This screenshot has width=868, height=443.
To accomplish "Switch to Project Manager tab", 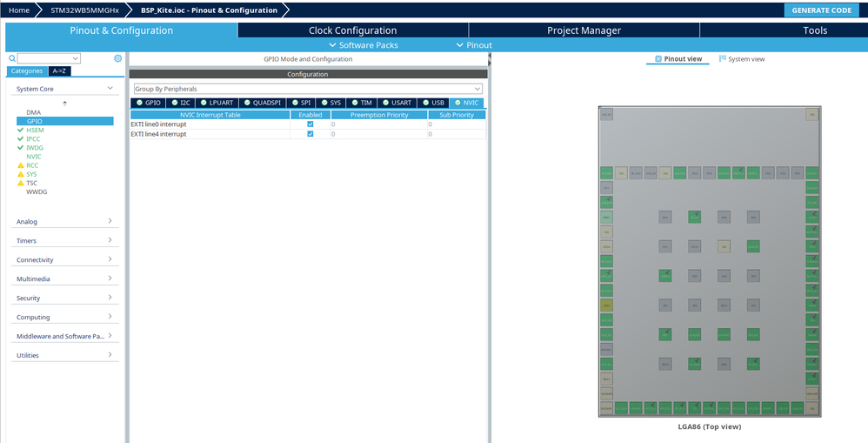I will tap(584, 30).
